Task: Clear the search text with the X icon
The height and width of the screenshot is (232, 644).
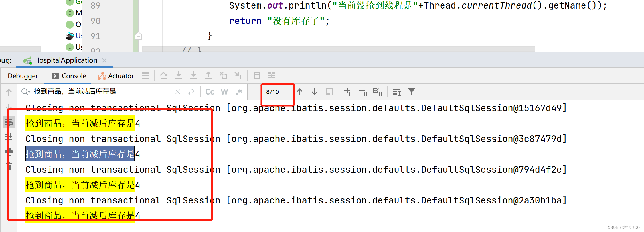Action: coord(178,92)
